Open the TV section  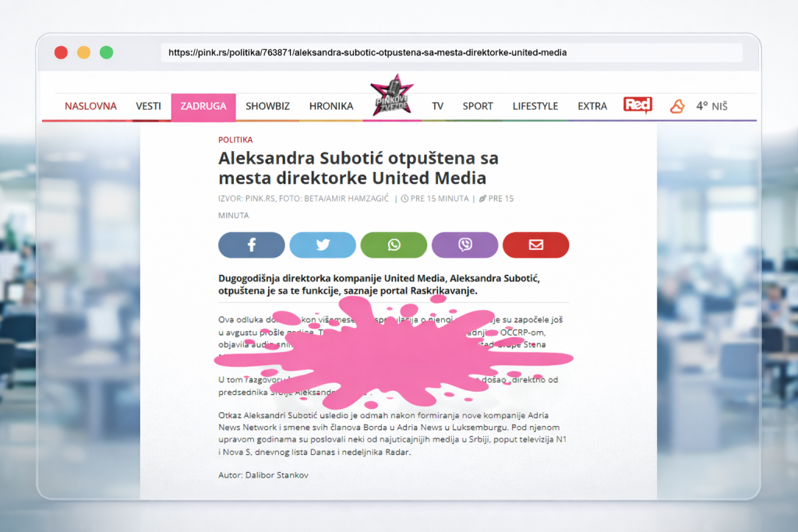(438, 106)
